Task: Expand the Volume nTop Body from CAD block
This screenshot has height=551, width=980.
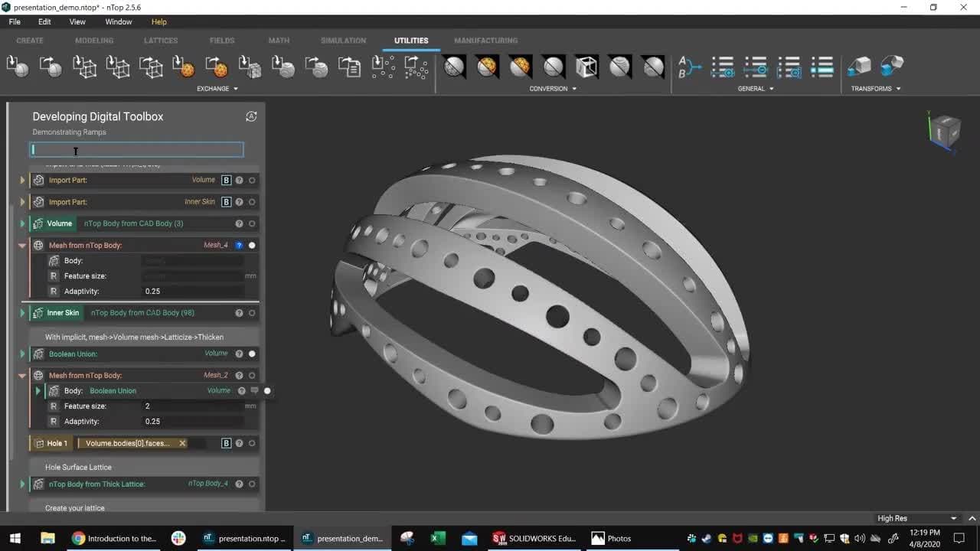Action: [22, 223]
